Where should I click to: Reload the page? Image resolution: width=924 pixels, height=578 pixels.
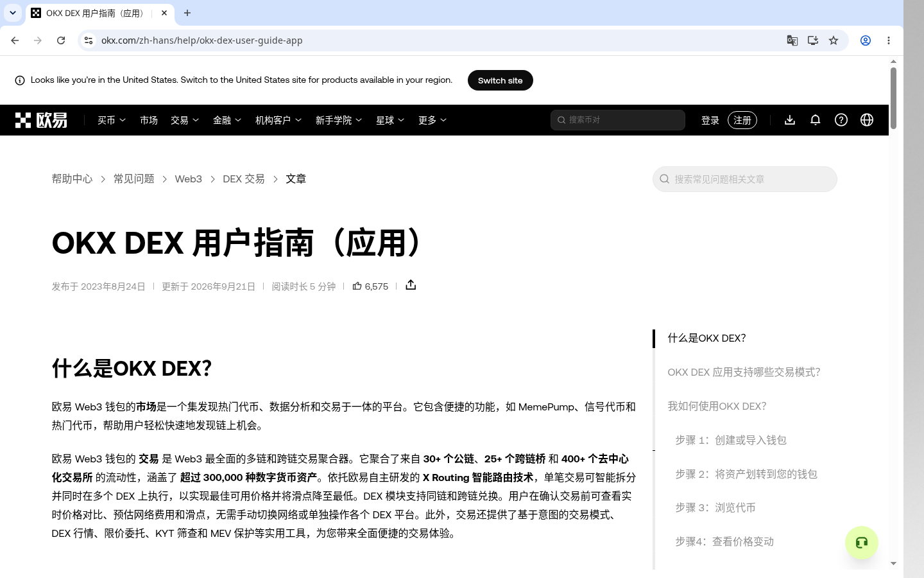(61, 40)
